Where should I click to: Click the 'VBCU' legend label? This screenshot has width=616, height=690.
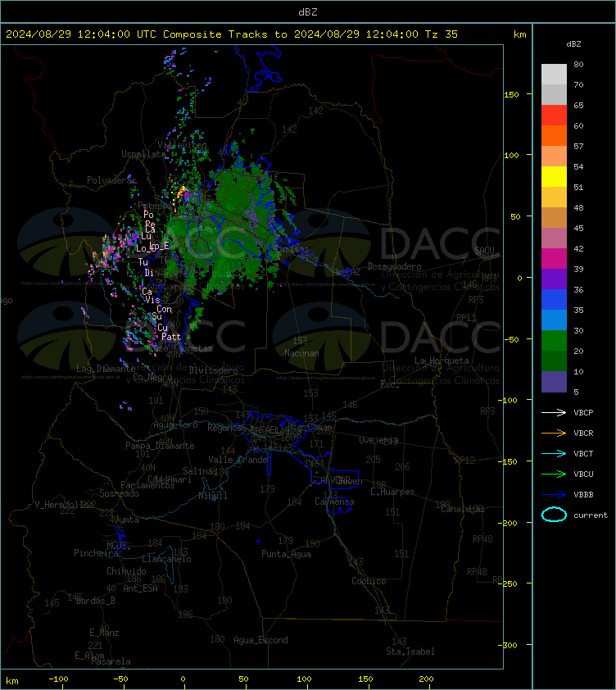pos(583,474)
